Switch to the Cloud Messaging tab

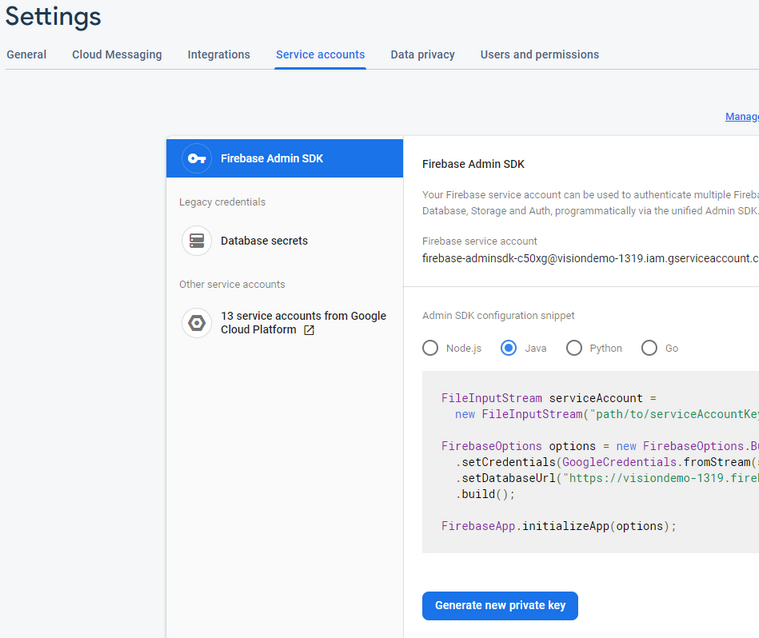117,55
